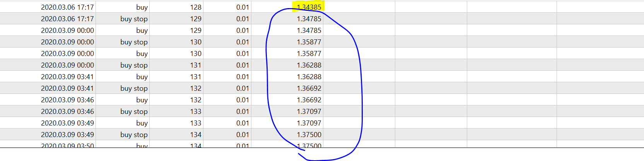The height and width of the screenshot is (161, 644).
Task: Select the 'buy stop' cell for order 132
Action: coord(134,88)
